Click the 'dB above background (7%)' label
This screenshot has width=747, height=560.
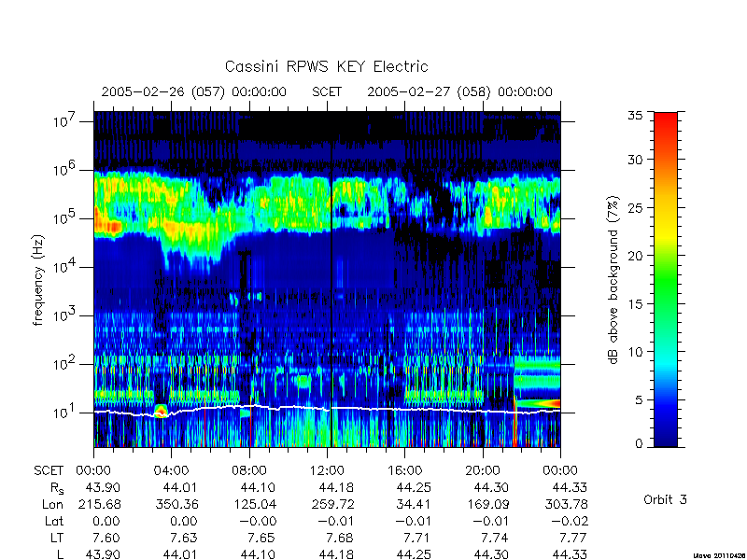coord(613,280)
